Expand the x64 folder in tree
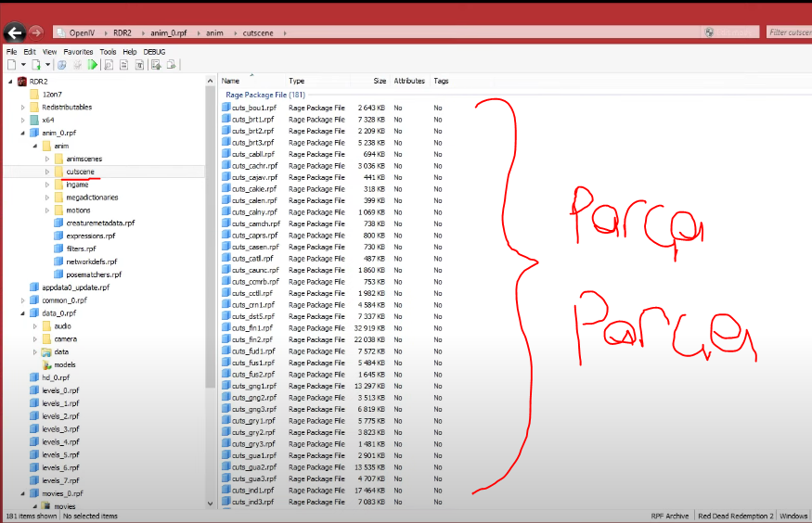Screen dimensions: 812x523 23,120
